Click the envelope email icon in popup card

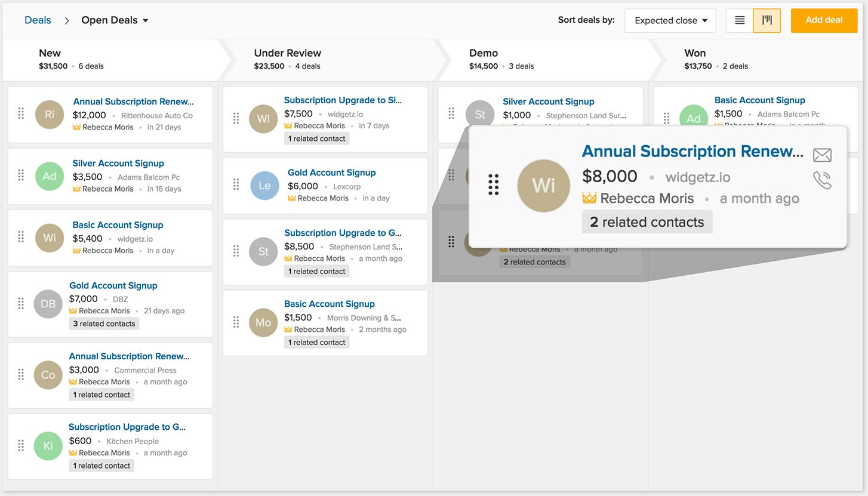point(822,155)
